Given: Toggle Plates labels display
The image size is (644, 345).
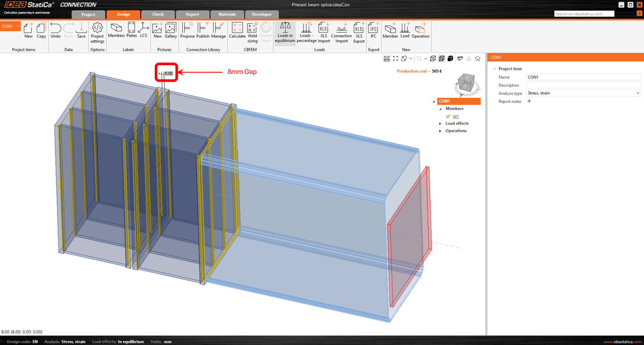Looking at the screenshot, I should 131,31.
